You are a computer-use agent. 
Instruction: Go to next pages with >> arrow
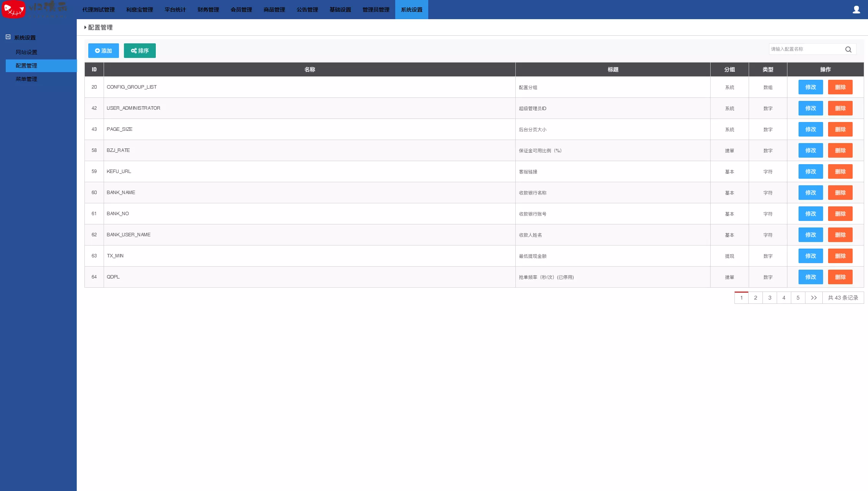(814, 298)
